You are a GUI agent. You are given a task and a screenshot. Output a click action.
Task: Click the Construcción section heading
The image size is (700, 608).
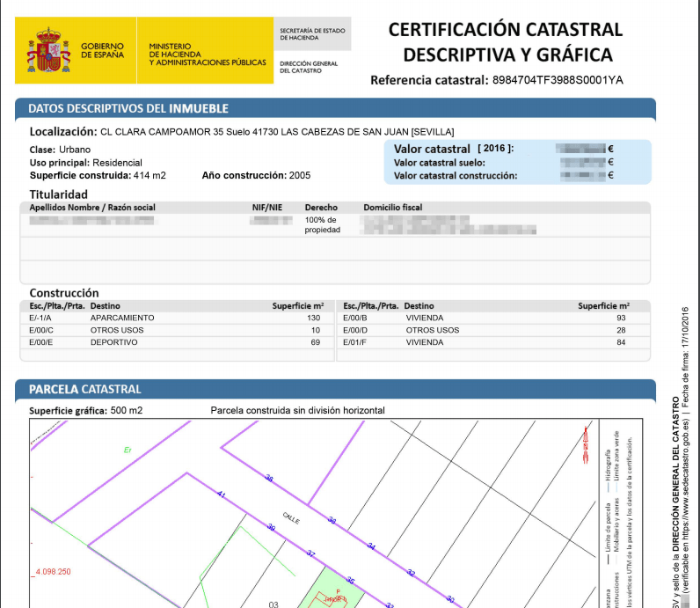(64, 293)
